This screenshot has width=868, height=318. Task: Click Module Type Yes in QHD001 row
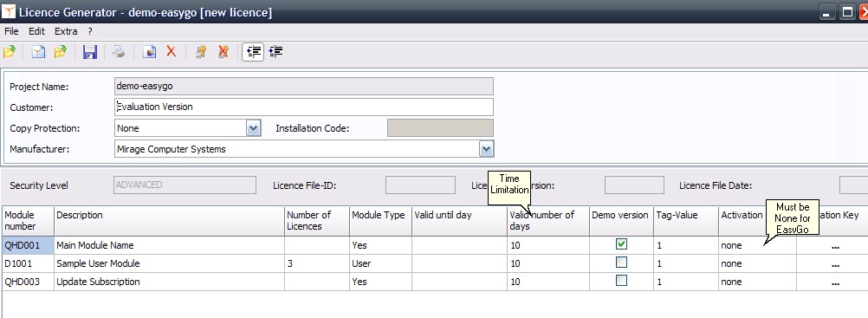point(380,245)
